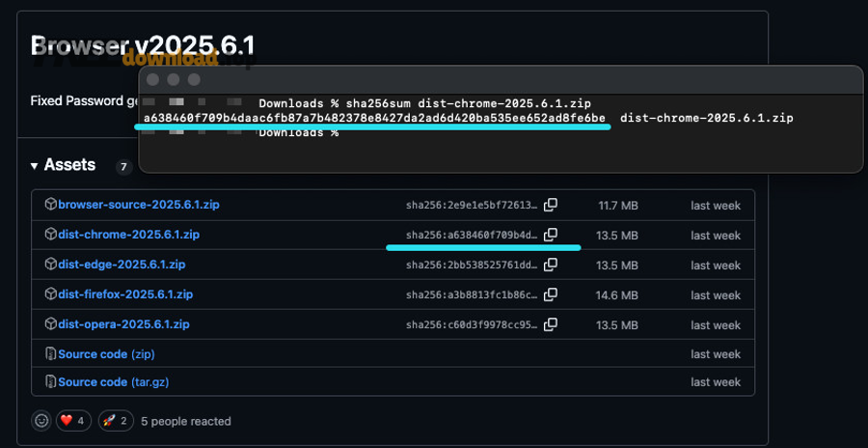This screenshot has height=448, width=868.
Task: Copy the dist-chrome-2025.6.1.zip sha256 checksum
Action: 551,235
